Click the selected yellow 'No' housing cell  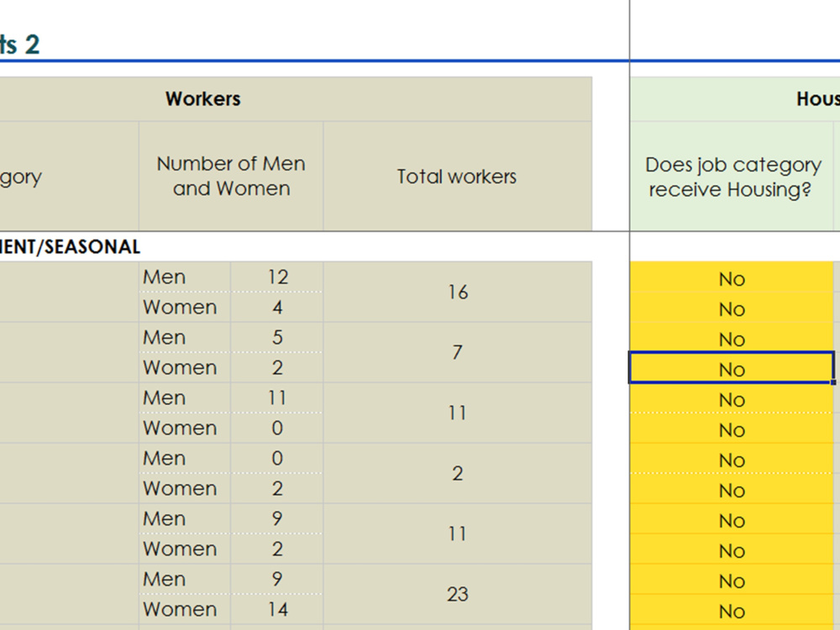pyautogui.click(x=732, y=368)
